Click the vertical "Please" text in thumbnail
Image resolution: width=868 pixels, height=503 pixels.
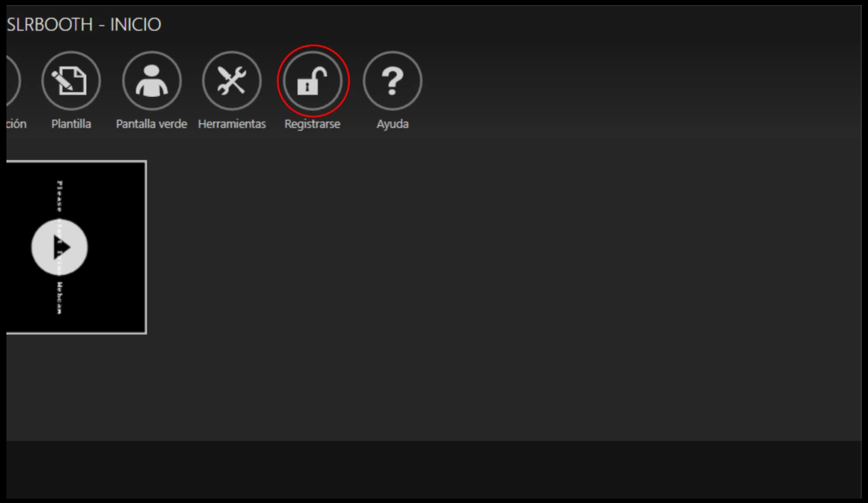60,197
